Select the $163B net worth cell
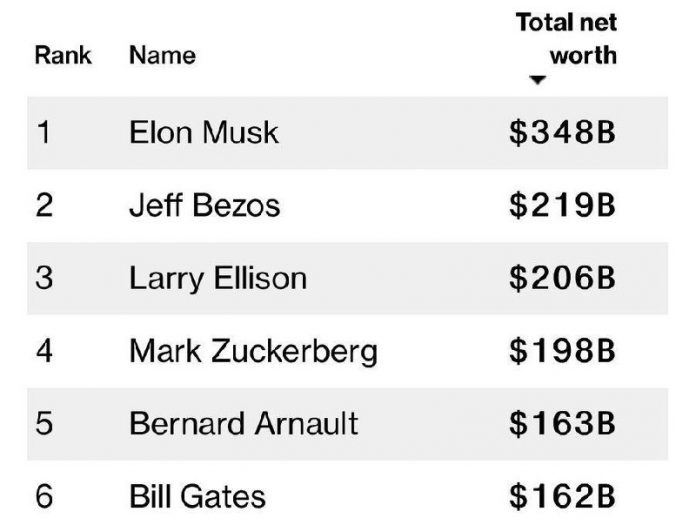This screenshot has height=525, width=696. 561,422
